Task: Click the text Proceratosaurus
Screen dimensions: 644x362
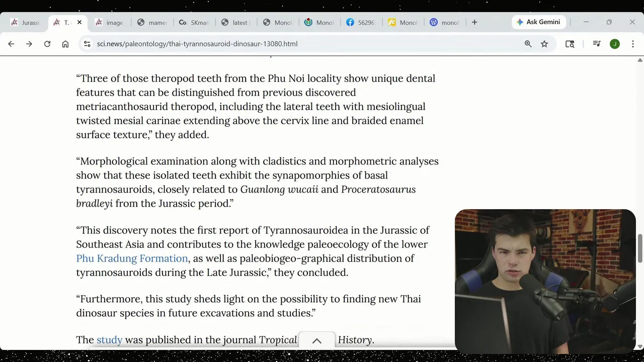Action: click(378, 190)
